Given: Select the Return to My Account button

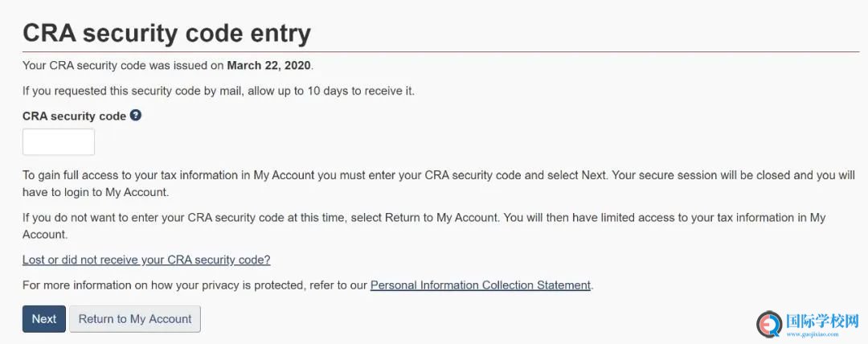Looking at the screenshot, I should tap(135, 319).
